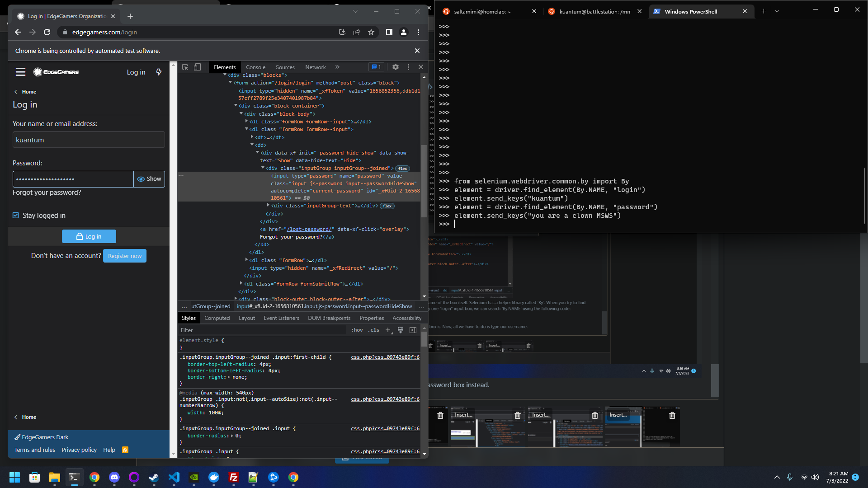Collapse the div class block-container node
Screen dimensions: 868x488
236,106
